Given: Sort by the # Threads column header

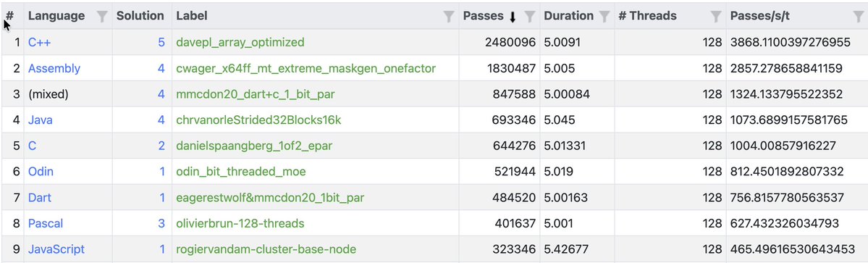Looking at the screenshot, I should click(x=648, y=16).
